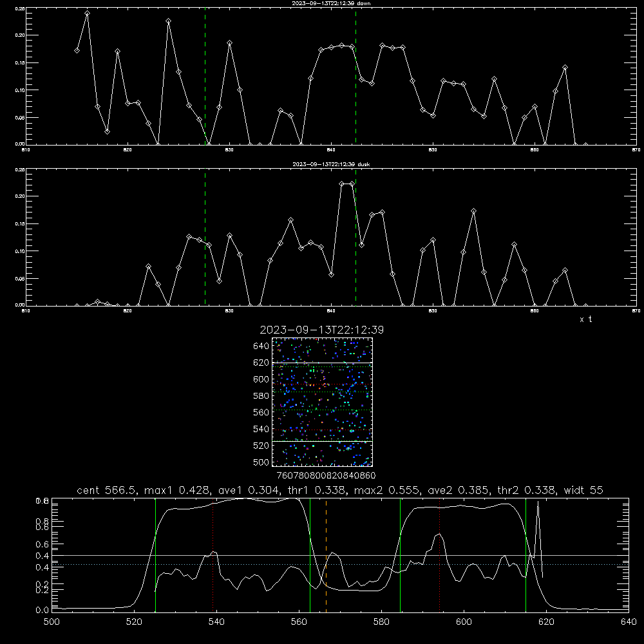Click the "ave2 0.385" value in stats header
644x644 pixels.
pos(459,490)
